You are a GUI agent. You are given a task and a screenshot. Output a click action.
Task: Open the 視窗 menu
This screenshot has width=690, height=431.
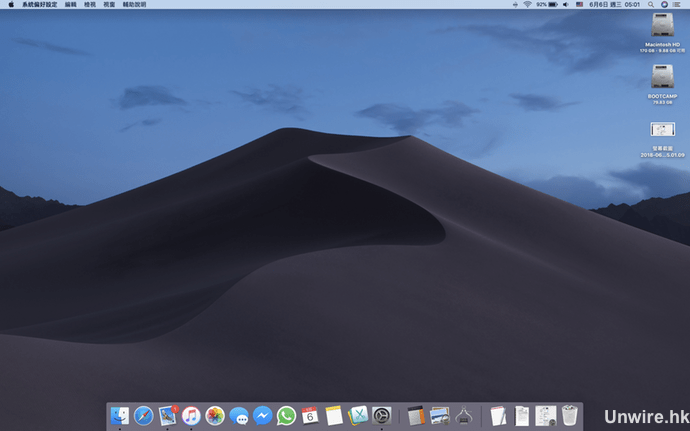pos(109,4)
